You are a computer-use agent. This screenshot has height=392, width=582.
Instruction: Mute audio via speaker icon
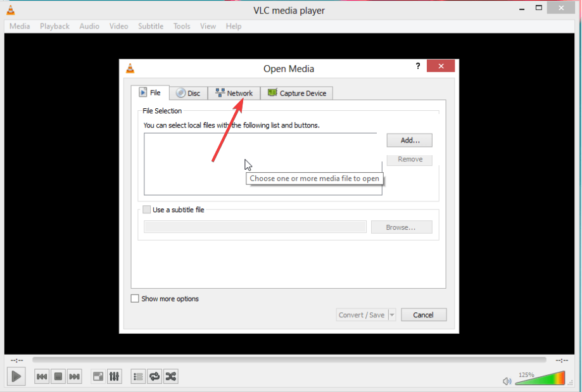click(507, 381)
